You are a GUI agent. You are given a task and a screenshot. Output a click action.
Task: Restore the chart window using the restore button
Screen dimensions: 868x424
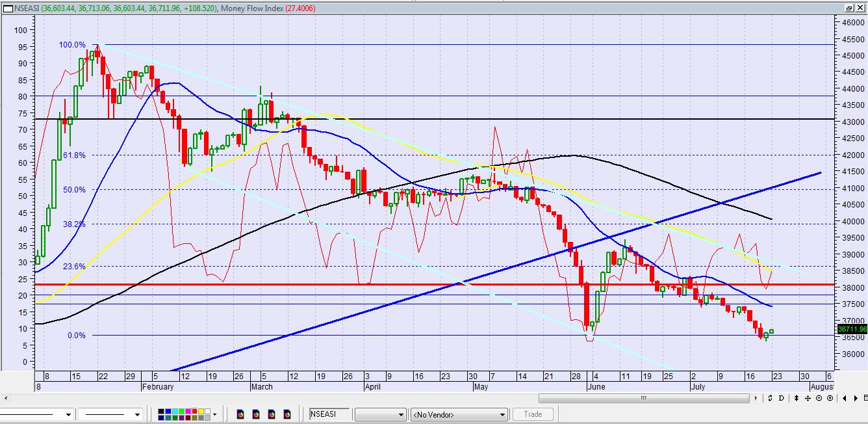(x=849, y=8)
